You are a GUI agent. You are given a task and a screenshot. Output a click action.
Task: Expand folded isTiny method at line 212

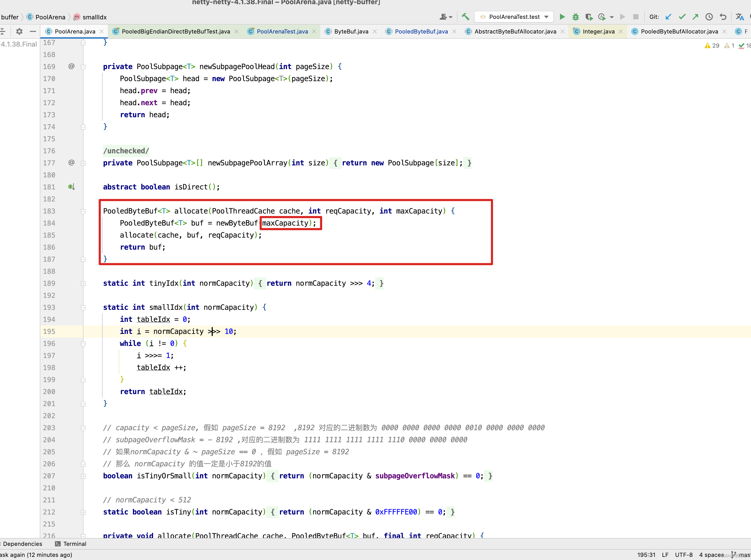(x=83, y=512)
